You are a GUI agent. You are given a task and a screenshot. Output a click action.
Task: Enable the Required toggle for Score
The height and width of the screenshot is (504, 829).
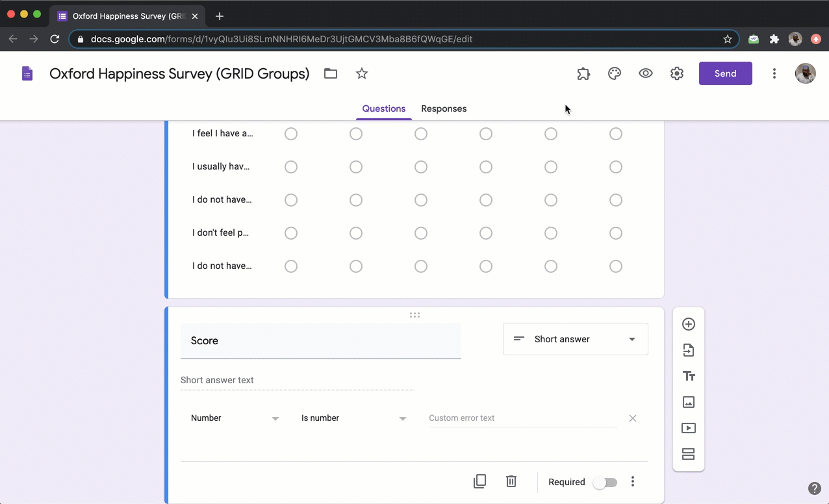pyautogui.click(x=605, y=482)
